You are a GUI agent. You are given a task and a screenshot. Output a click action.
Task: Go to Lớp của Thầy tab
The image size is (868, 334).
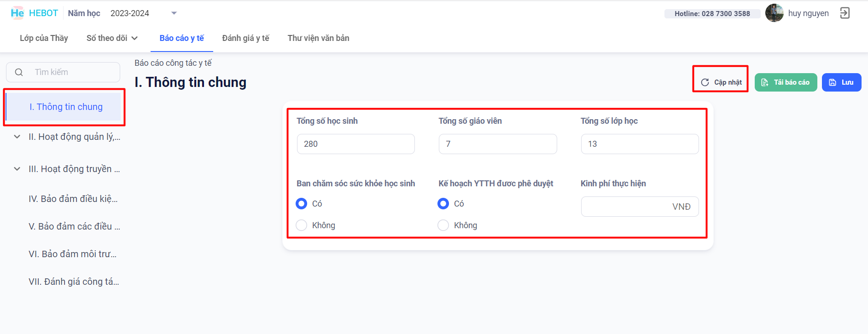coord(44,38)
